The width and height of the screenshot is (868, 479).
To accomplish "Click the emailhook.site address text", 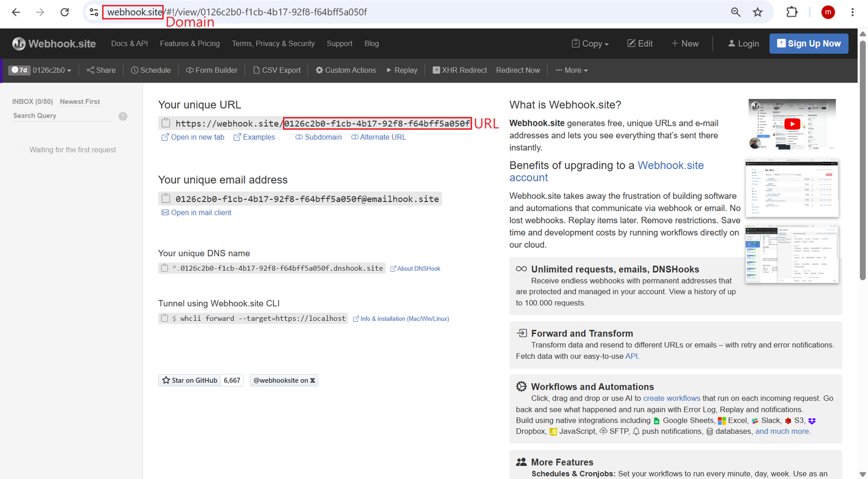I will click(x=307, y=199).
